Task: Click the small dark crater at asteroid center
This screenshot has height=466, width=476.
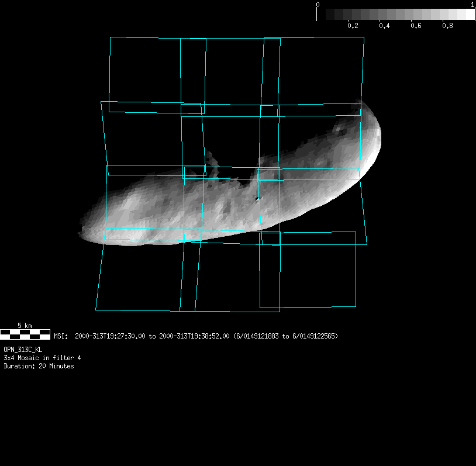Action: [x=257, y=199]
